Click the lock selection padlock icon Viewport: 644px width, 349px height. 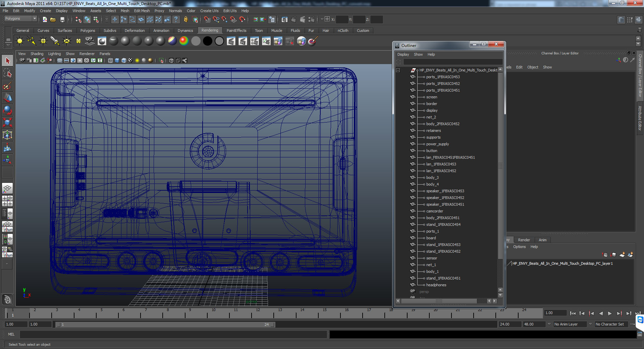[185, 19]
